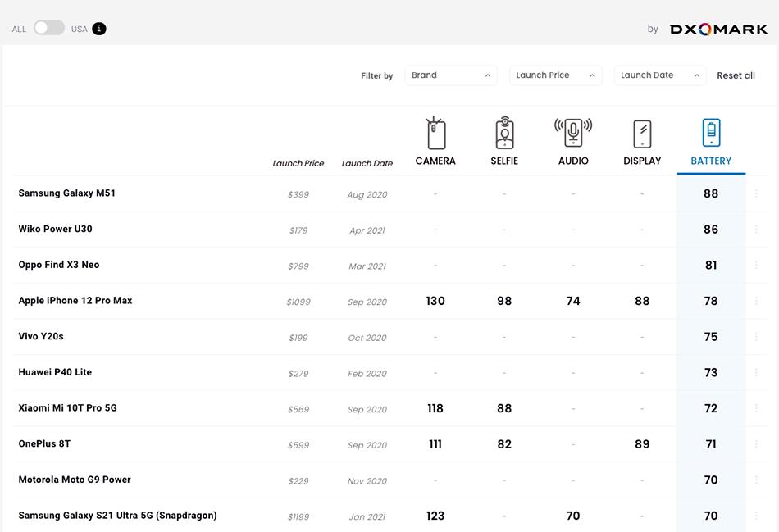The width and height of the screenshot is (779, 532).
Task: Click Vivo Y20s battery score 75
Action: pyautogui.click(x=711, y=337)
